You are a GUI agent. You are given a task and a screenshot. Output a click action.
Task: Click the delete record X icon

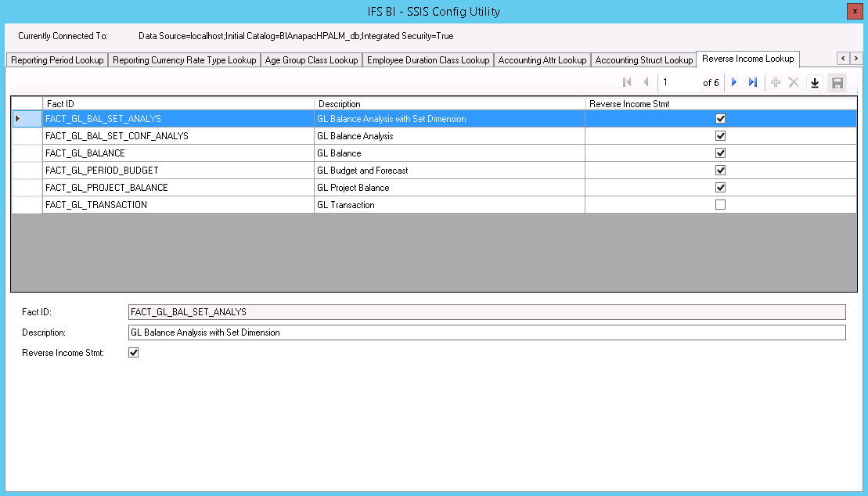coord(794,82)
